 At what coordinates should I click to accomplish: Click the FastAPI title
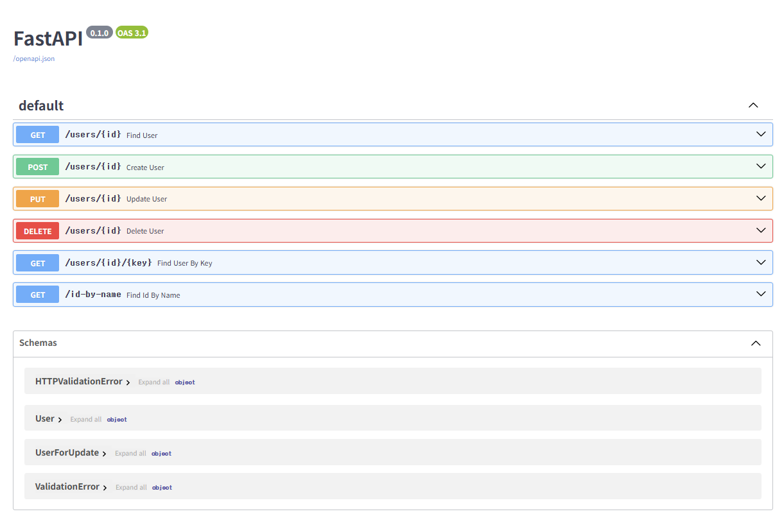[x=48, y=39]
